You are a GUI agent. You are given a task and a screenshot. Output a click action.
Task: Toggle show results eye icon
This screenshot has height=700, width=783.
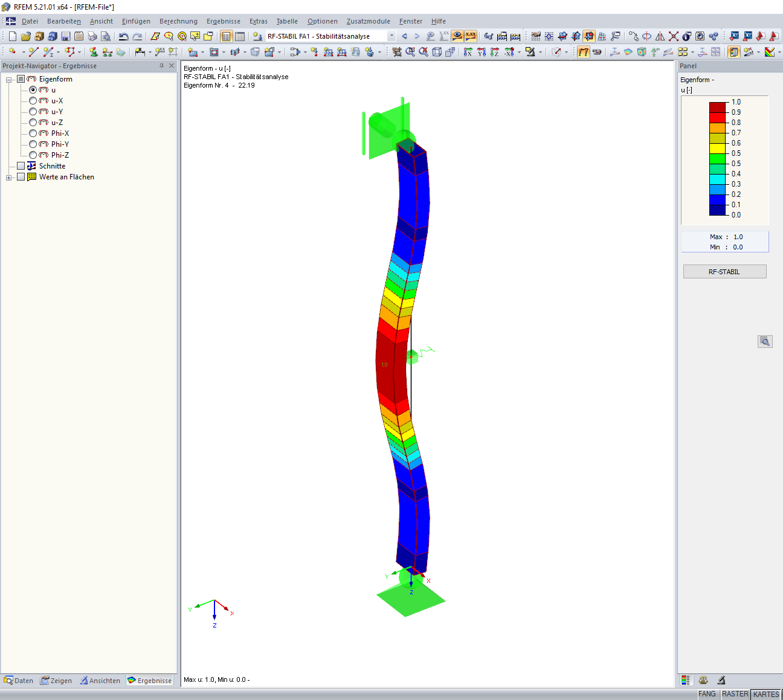[x=457, y=36]
